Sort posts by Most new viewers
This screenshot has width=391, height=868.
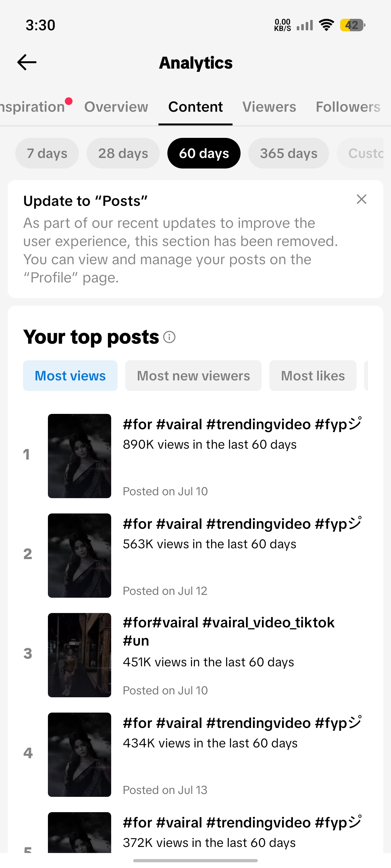(x=193, y=376)
